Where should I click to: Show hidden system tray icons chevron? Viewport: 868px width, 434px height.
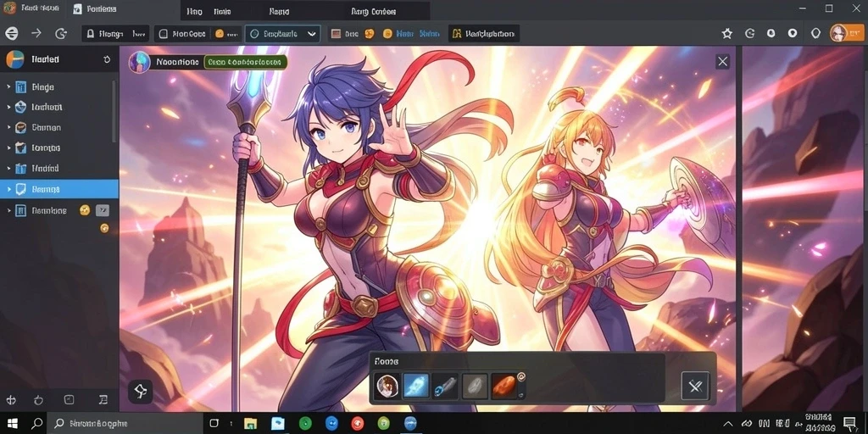(729, 424)
